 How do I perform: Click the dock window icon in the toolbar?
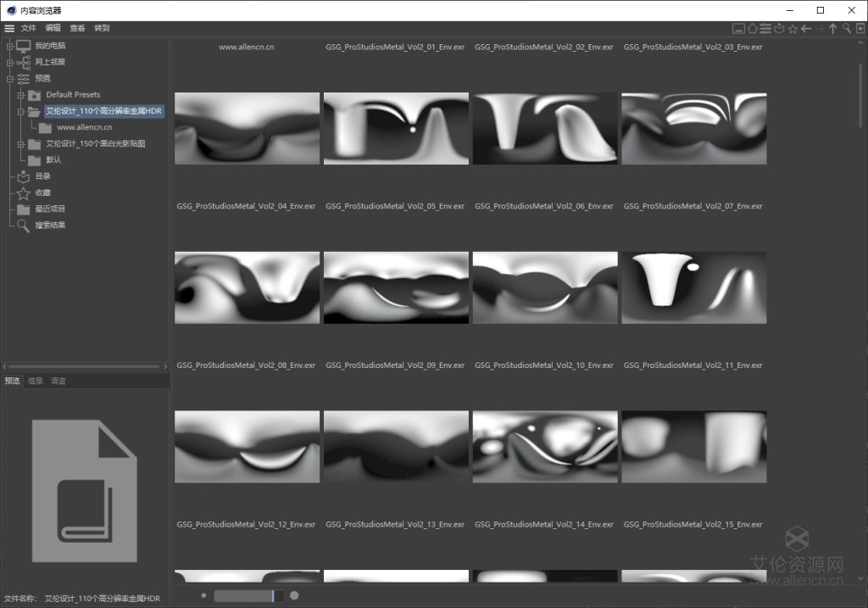738,29
